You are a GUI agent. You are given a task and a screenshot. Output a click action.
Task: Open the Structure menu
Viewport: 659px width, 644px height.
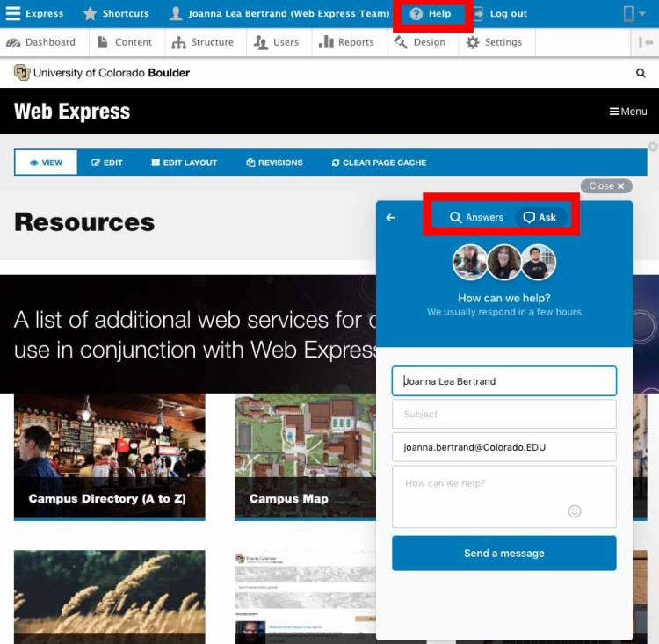point(203,42)
